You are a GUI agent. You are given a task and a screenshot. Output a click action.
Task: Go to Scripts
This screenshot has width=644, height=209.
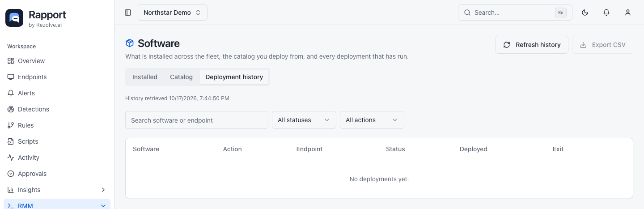(x=57, y=141)
